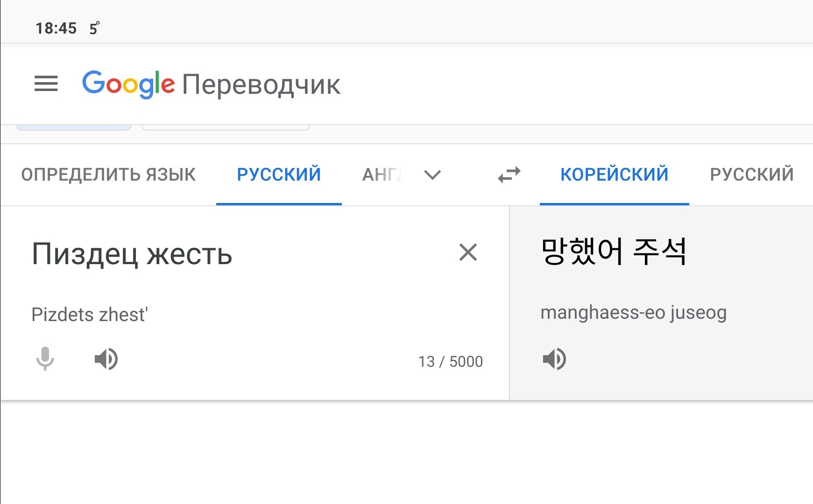
Task: Select Корейский as the target language
Action: [x=615, y=175]
